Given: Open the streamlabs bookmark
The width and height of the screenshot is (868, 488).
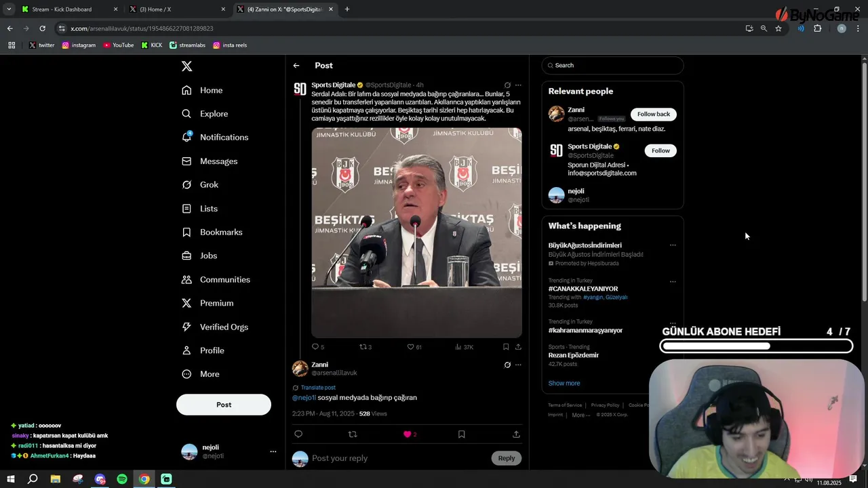Looking at the screenshot, I should 187,45.
